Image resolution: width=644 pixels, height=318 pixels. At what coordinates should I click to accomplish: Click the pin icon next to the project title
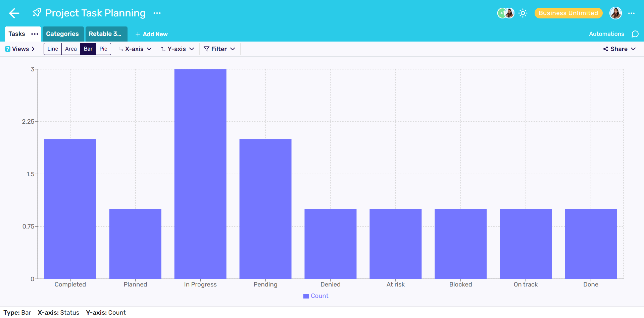click(x=37, y=12)
